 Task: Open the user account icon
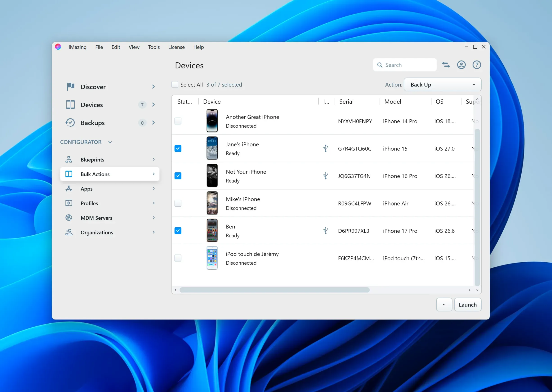click(461, 65)
